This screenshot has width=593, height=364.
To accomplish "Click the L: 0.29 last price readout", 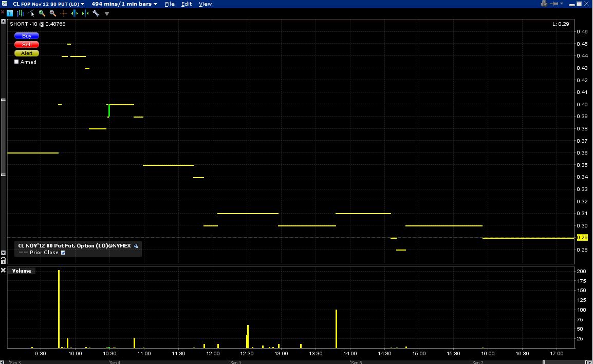I will [x=561, y=24].
